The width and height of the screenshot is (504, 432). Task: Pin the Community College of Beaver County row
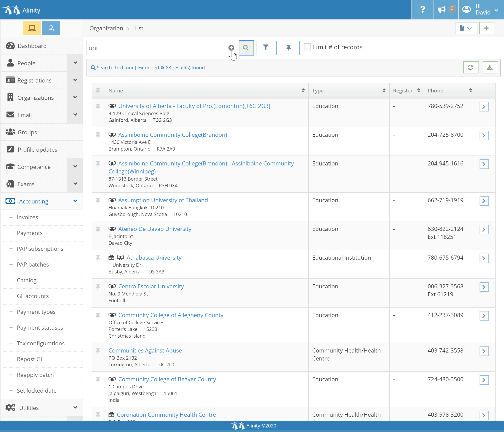(x=98, y=380)
